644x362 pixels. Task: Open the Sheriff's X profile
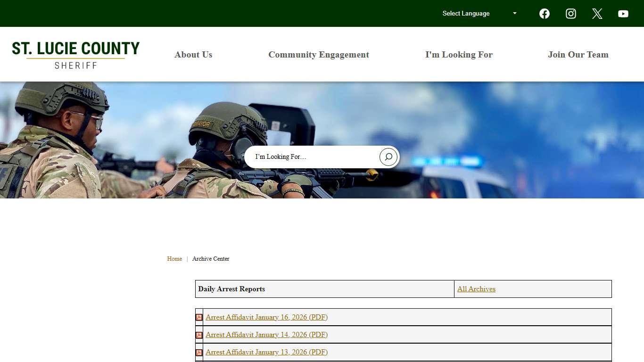click(x=597, y=13)
